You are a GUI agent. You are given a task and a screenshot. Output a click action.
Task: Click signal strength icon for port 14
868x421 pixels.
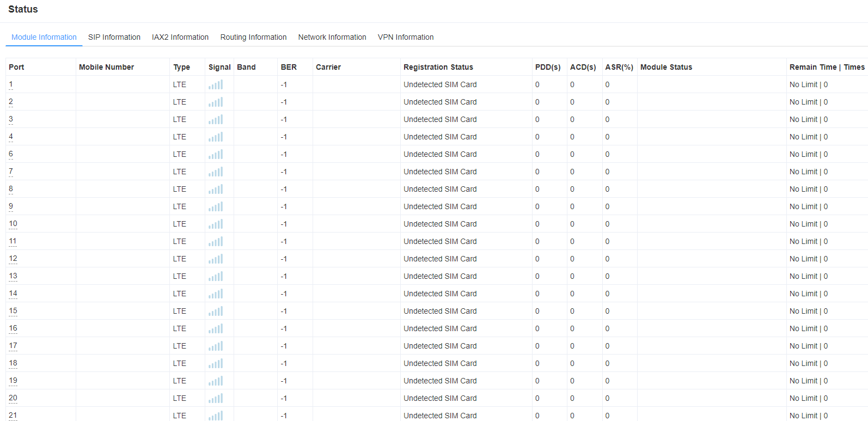click(x=216, y=294)
